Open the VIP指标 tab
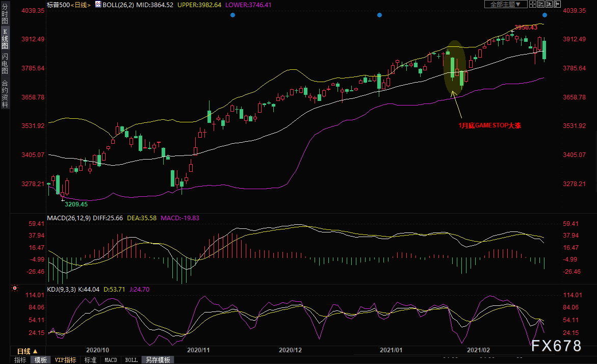Image resolution: width=597 pixels, height=364 pixels. point(65,360)
